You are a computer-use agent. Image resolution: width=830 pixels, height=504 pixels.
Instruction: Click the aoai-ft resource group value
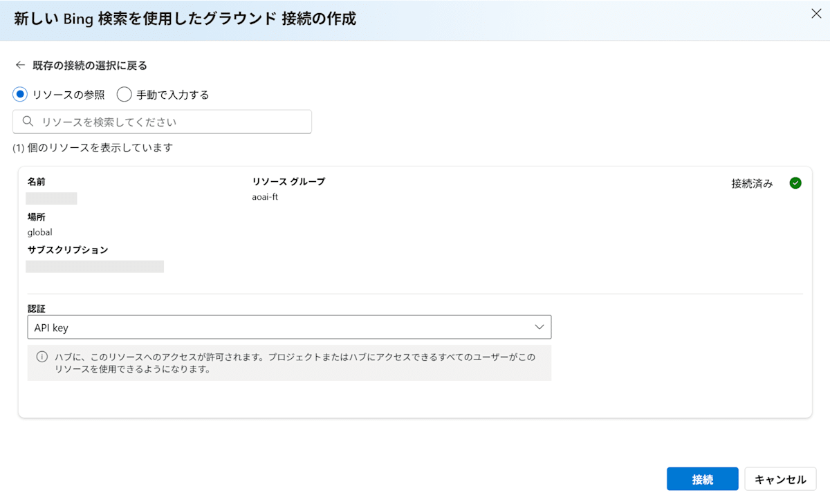265,197
